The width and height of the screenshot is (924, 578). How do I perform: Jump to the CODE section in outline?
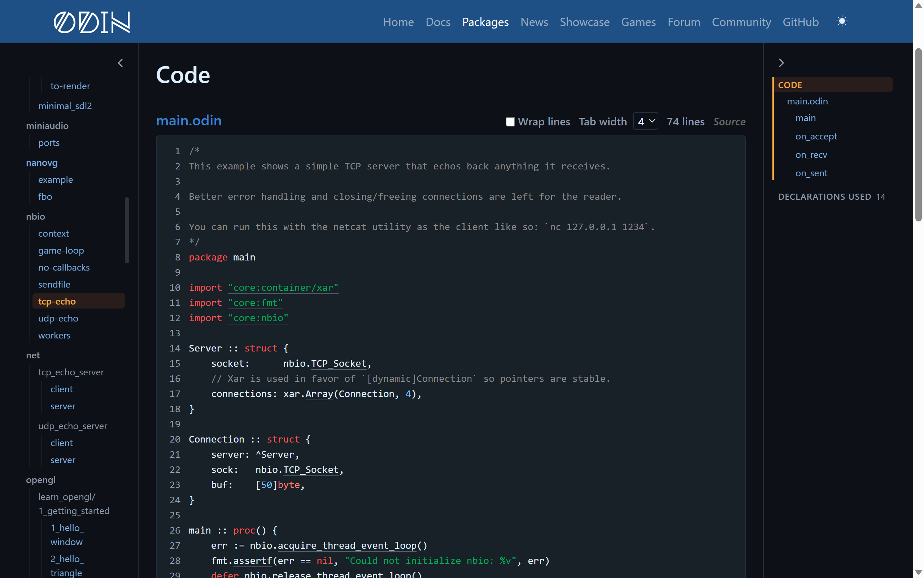(x=832, y=85)
